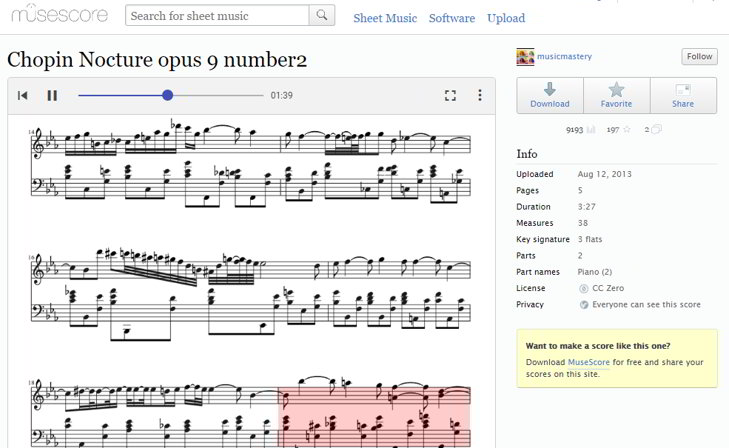Download this score

[x=550, y=95]
